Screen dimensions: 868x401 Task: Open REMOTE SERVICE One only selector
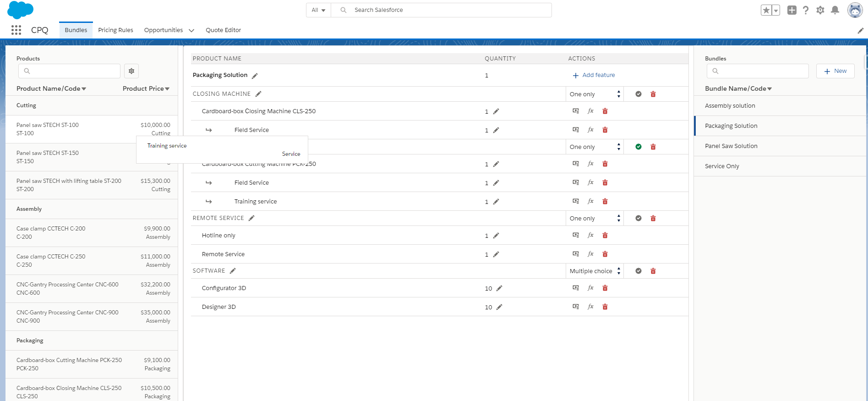[x=595, y=219]
